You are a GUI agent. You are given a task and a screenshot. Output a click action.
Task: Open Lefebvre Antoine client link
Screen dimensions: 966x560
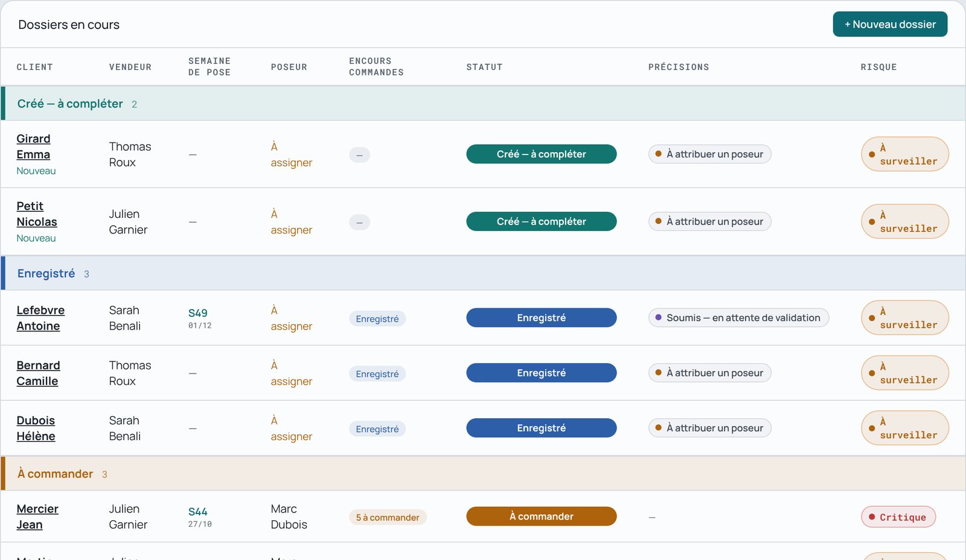[40, 318]
